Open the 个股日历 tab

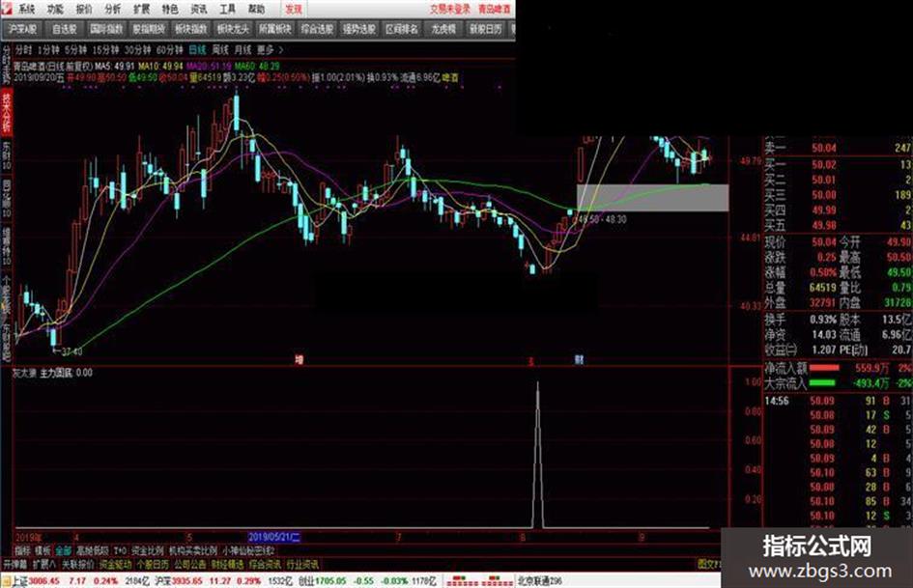(x=153, y=564)
